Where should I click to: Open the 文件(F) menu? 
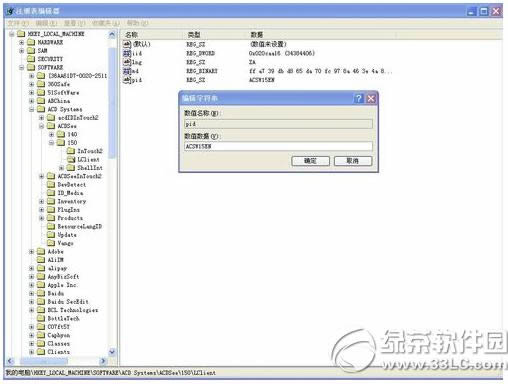pyautogui.click(x=18, y=23)
